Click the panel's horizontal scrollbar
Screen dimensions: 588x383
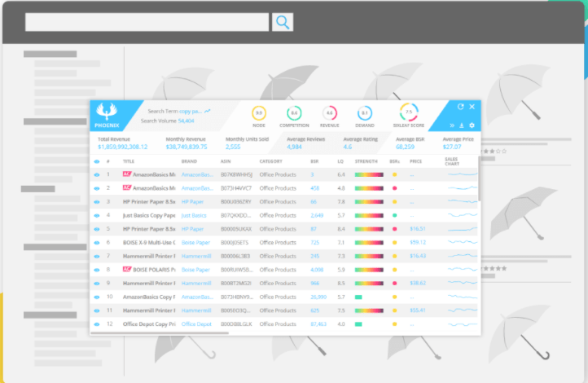[x=160, y=332]
